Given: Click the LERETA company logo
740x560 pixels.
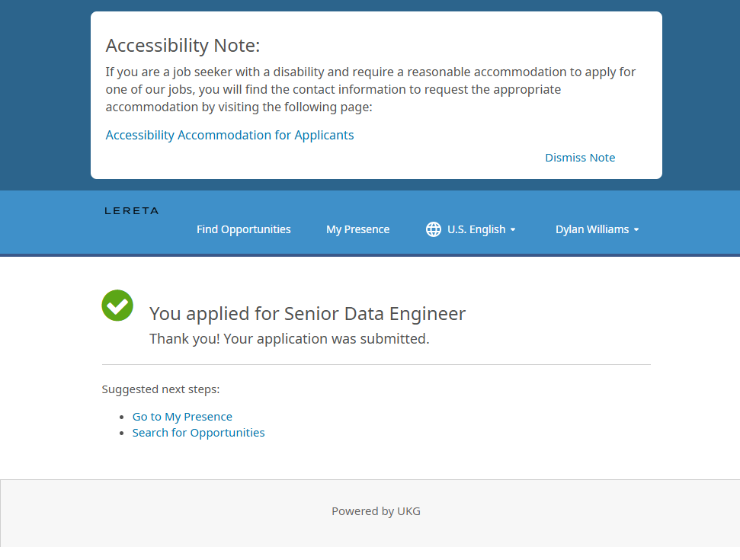Looking at the screenshot, I should 131,211.
